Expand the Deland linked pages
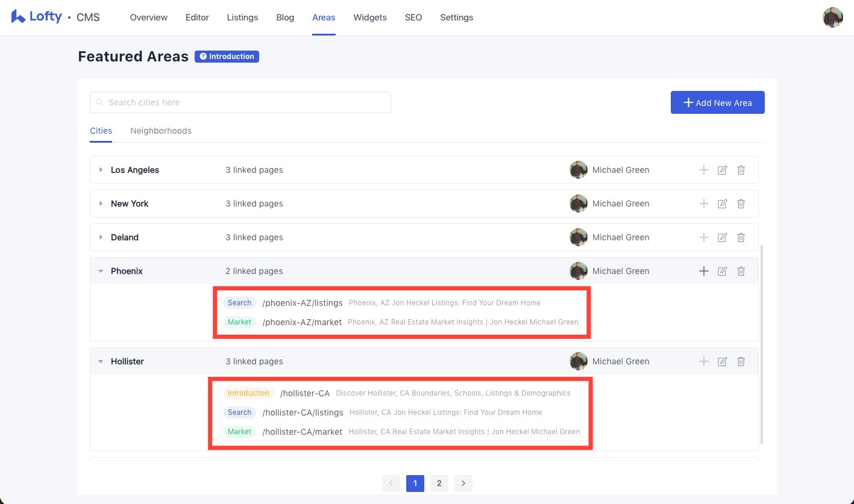 101,238
